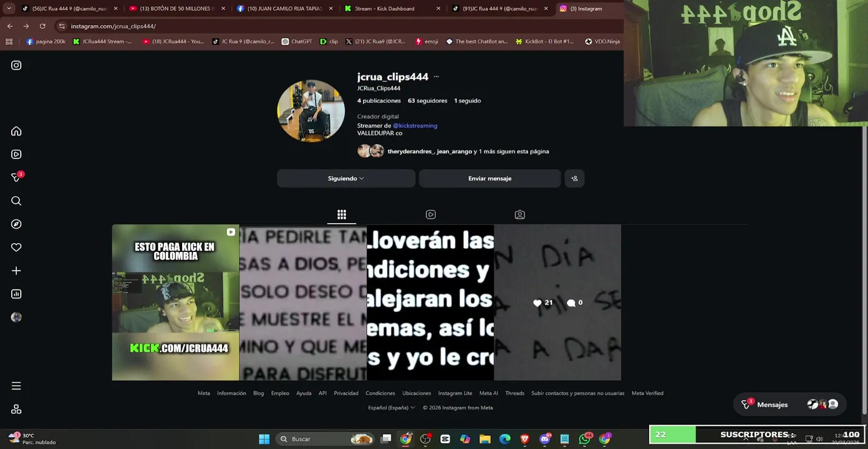Open the 'PEDIRLE ... A DIOS' text post
868x449 pixels.
[x=303, y=302]
